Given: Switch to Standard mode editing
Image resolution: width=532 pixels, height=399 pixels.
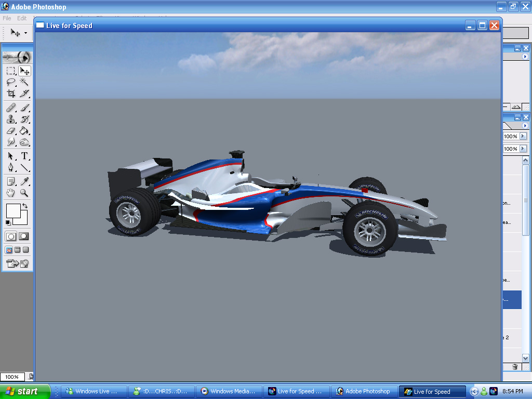Looking at the screenshot, I should pos(11,236).
